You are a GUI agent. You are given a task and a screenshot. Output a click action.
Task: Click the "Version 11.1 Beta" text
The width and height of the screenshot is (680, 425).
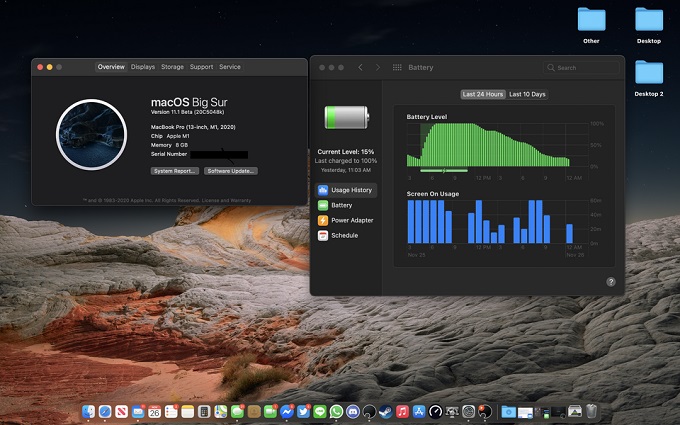point(187,112)
